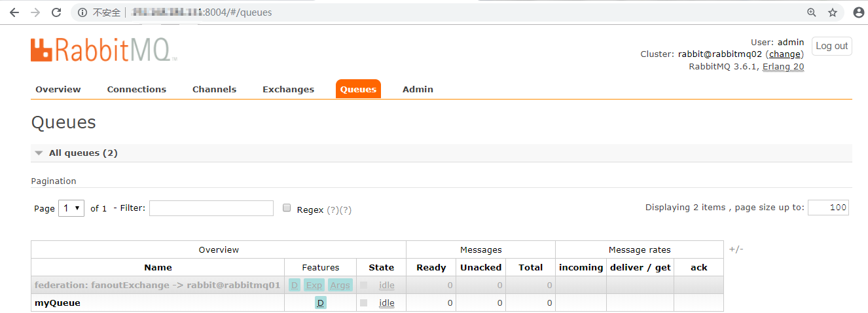Open the Channels tab
This screenshot has height=313, width=868.
(x=214, y=89)
